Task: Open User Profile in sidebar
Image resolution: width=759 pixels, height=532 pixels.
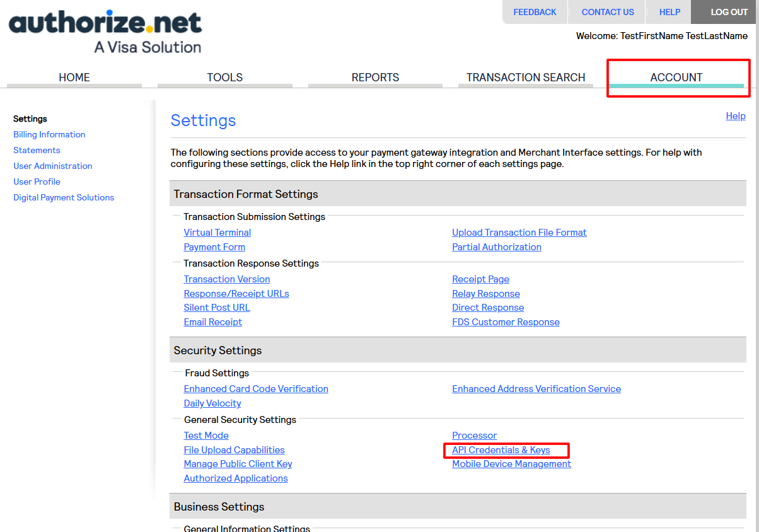Action: coord(37,182)
